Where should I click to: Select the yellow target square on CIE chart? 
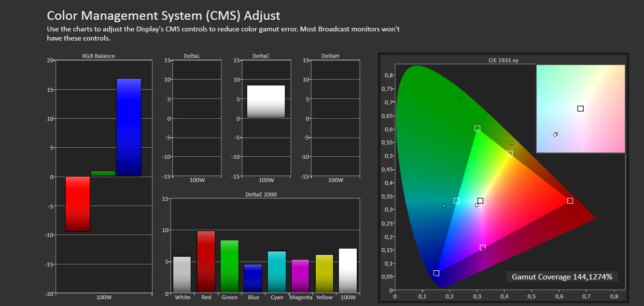point(509,154)
